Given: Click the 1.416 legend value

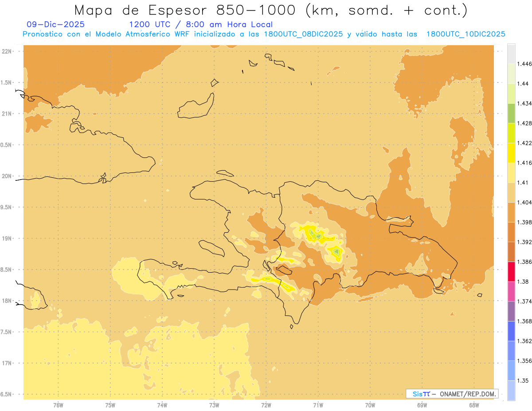Looking at the screenshot, I should (x=524, y=163).
